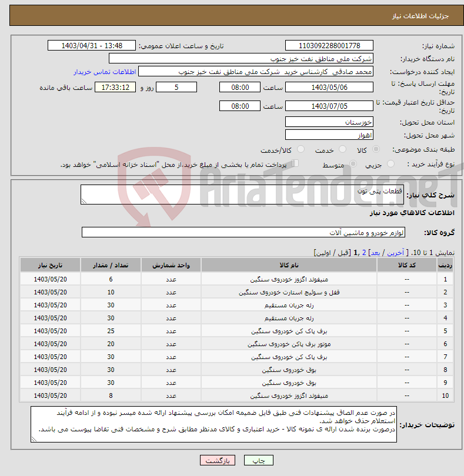Select row 3 item رله جریان مستقیم

(289, 305)
